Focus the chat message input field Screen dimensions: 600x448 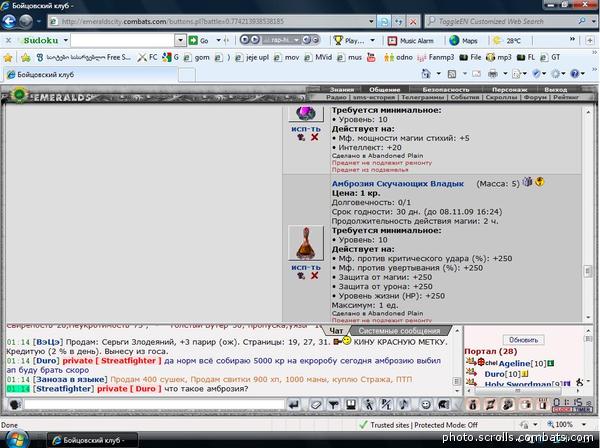point(154,404)
